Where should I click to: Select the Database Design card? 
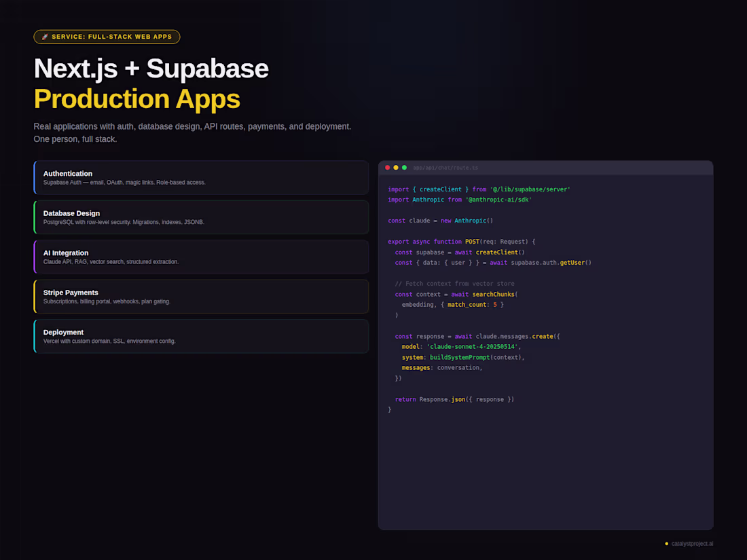point(201,217)
